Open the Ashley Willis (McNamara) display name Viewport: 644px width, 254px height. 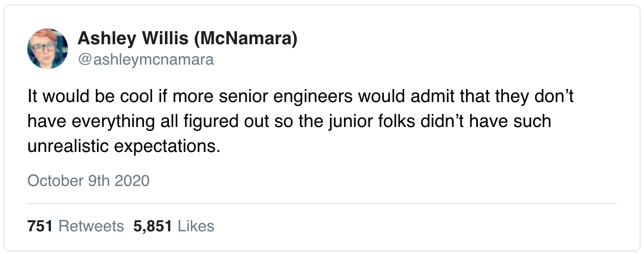point(187,39)
